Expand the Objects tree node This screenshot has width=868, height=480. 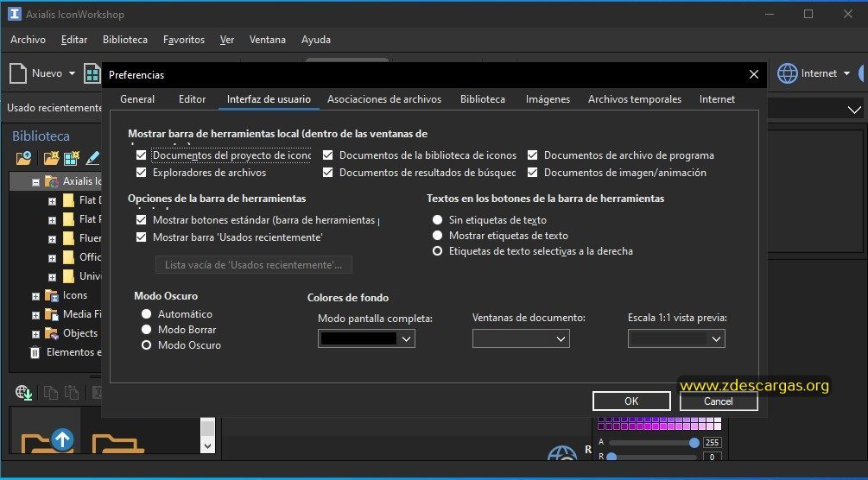click(36, 334)
